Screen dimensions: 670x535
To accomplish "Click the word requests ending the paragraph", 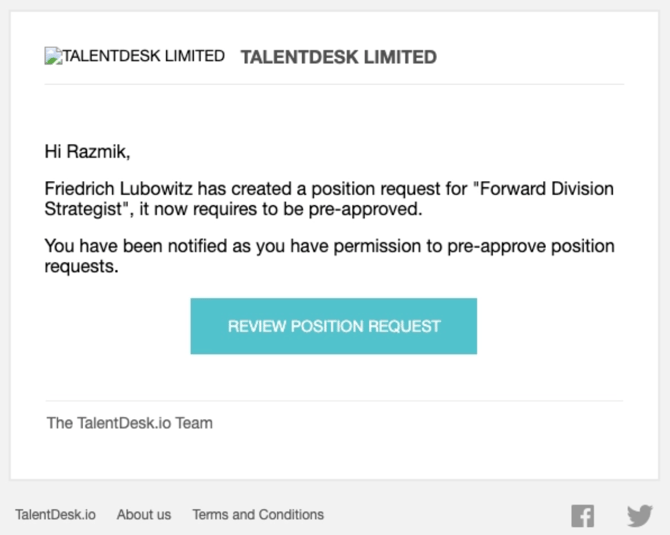I will (81, 267).
